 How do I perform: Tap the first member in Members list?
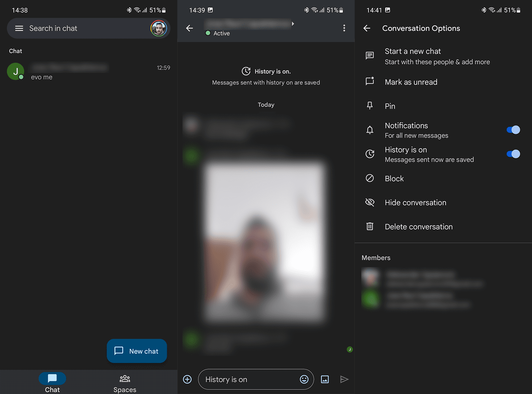pos(423,278)
